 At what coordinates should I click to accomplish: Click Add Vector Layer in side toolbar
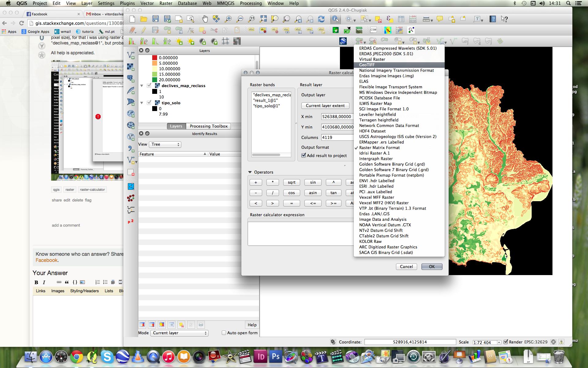pos(131,56)
